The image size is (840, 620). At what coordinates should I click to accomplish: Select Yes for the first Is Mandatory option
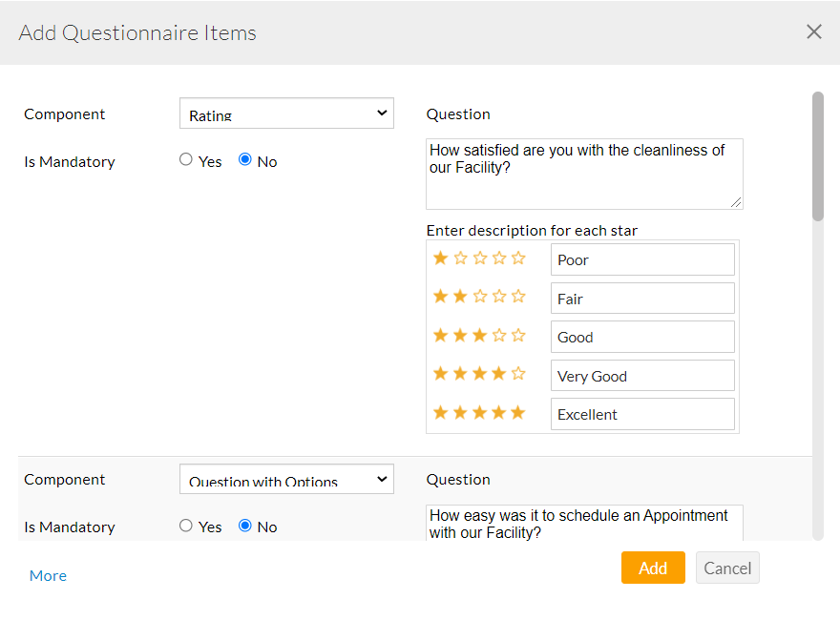click(186, 159)
